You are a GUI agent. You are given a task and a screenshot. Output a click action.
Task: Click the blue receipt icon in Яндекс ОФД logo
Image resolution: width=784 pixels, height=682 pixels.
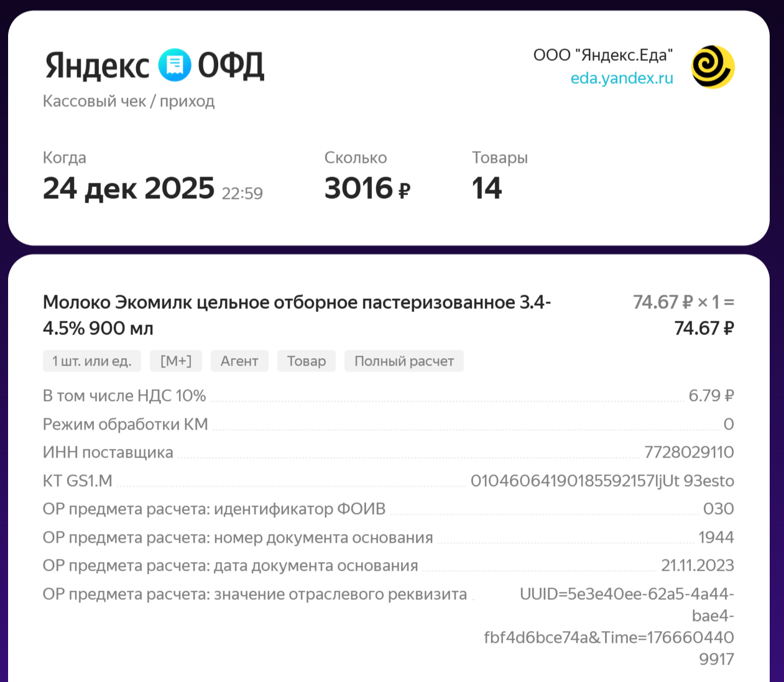tap(174, 65)
